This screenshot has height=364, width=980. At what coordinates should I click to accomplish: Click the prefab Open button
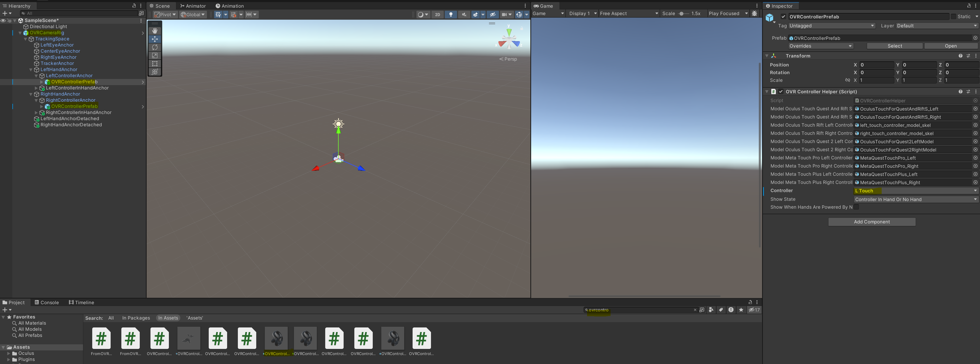950,46
